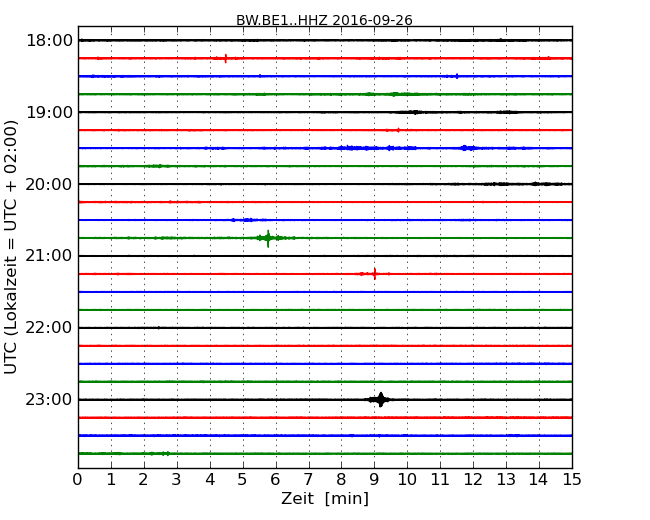Click x-axis tick label 13
This screenshot has height=520, width=650.
[506, 479]
